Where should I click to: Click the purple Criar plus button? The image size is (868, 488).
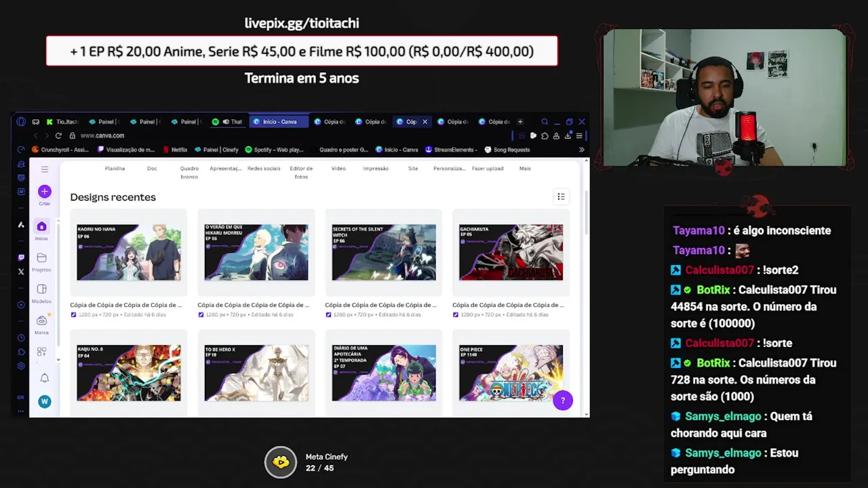(44, 191)
